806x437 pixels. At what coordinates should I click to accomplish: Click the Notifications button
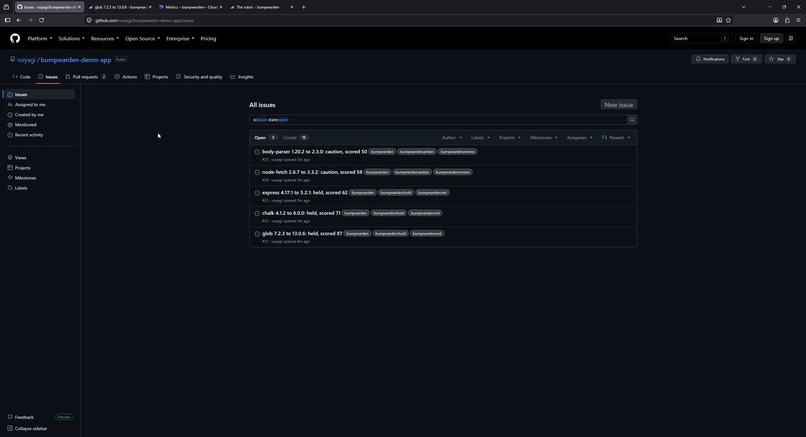[710, 59]
